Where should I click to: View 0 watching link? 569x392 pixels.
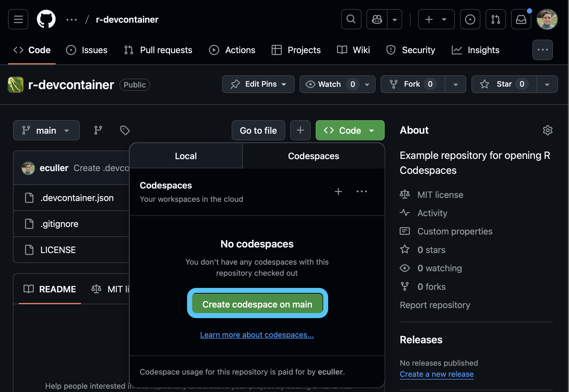point(440,268)
